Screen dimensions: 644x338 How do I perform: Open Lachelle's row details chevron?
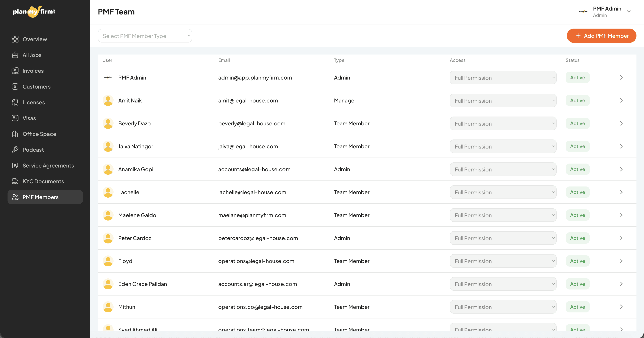(621, 192)
